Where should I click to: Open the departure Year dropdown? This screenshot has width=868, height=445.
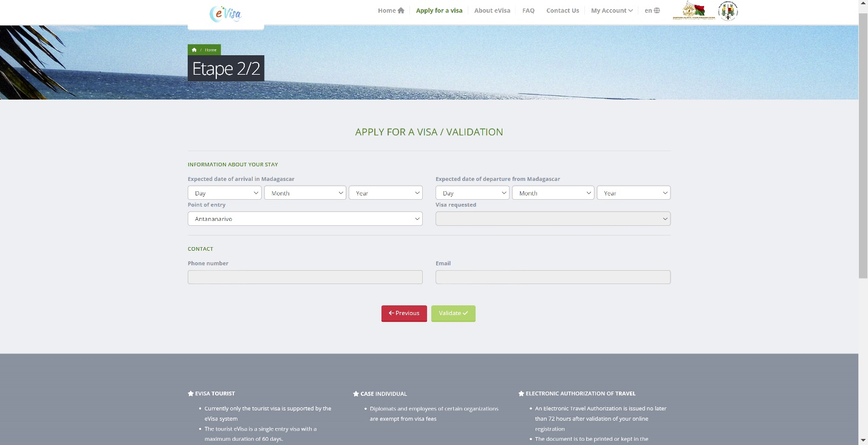pos(633,193)
